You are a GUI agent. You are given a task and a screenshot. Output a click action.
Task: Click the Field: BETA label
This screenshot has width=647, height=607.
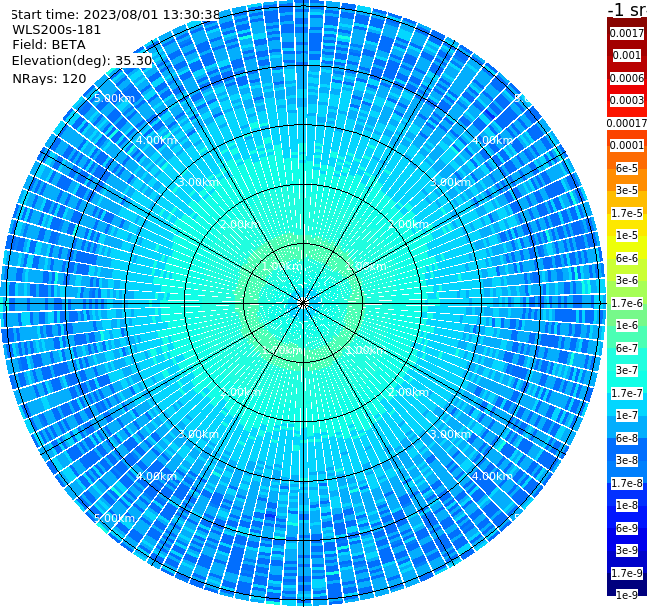(49, 45)
